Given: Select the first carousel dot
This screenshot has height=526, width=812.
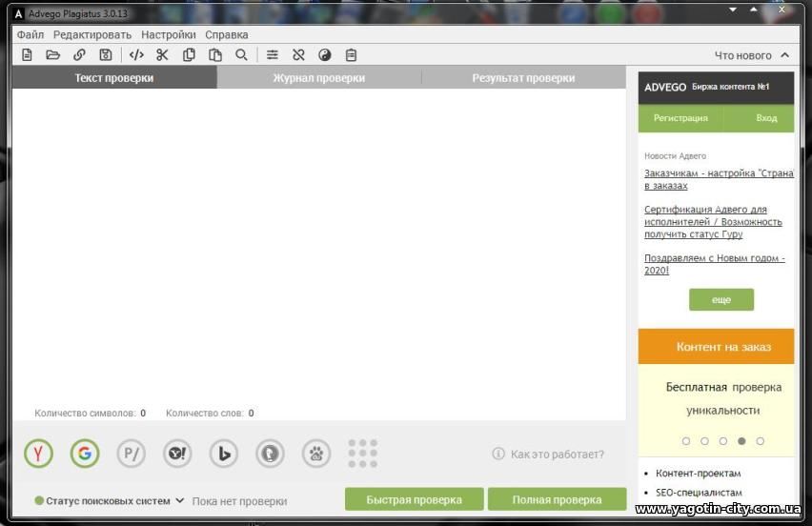Looking at the screenshot, I should pos(686,441).
